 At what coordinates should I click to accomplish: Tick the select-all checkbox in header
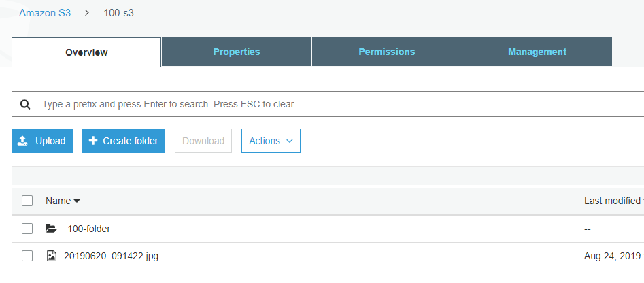(x=27, y=201)
